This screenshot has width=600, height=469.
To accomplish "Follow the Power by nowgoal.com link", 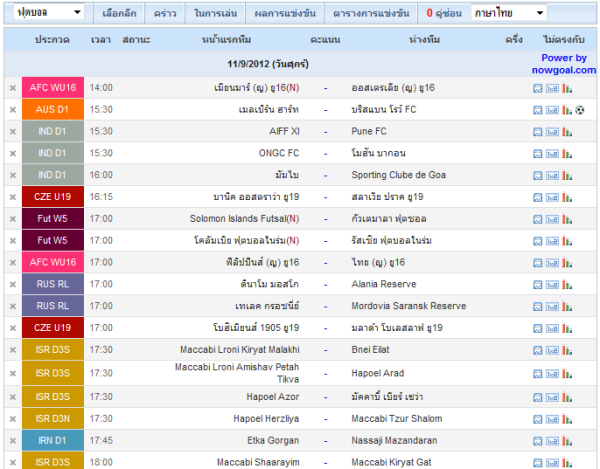I will tap(564, 64).
